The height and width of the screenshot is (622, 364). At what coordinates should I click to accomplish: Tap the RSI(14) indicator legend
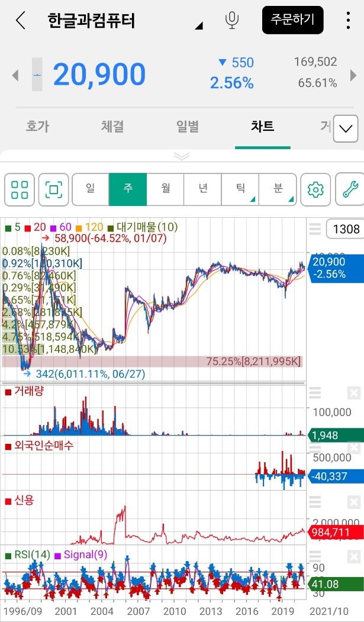[27, 555]
